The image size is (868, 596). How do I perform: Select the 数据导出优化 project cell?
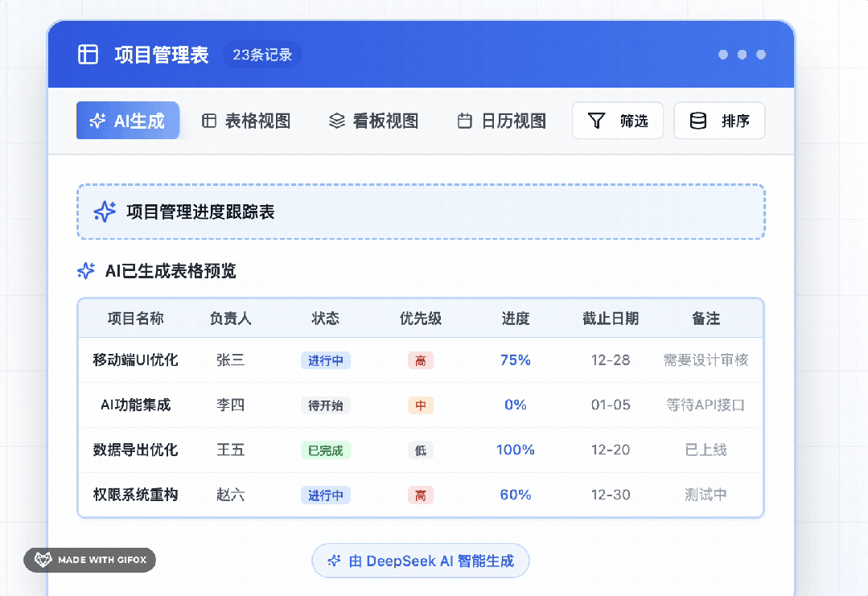coord(135,450)
